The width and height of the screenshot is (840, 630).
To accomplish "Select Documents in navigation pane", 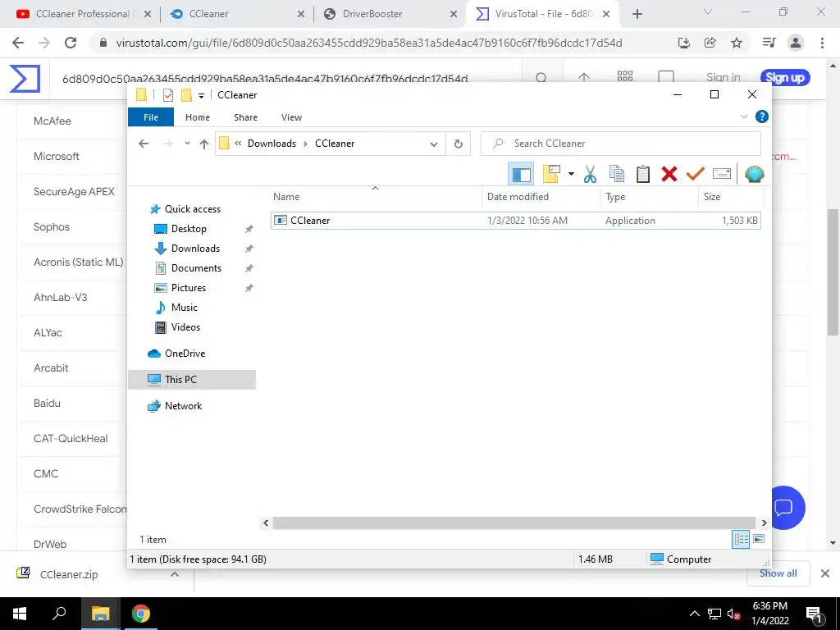I will coord(196,268).
